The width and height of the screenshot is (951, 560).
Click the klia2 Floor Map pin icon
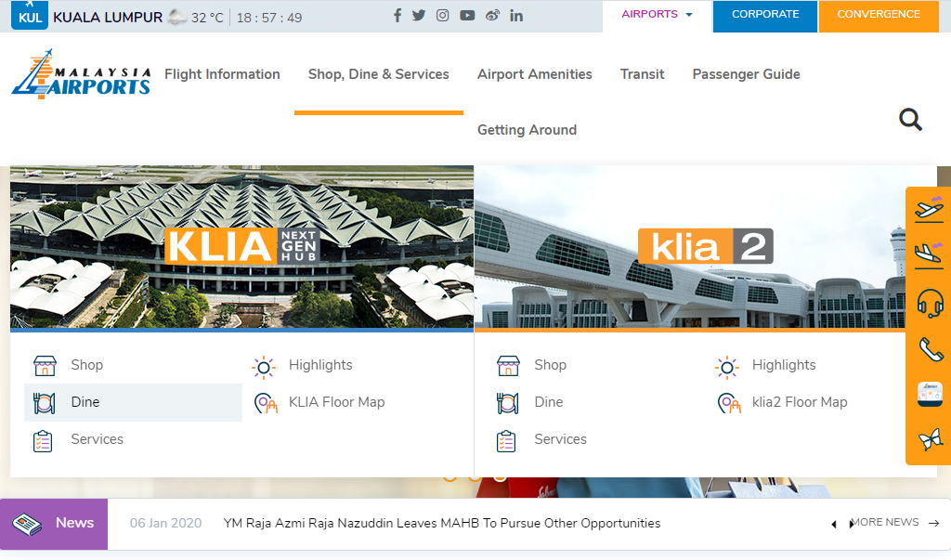pyautogui.click(x=729, y=403)
